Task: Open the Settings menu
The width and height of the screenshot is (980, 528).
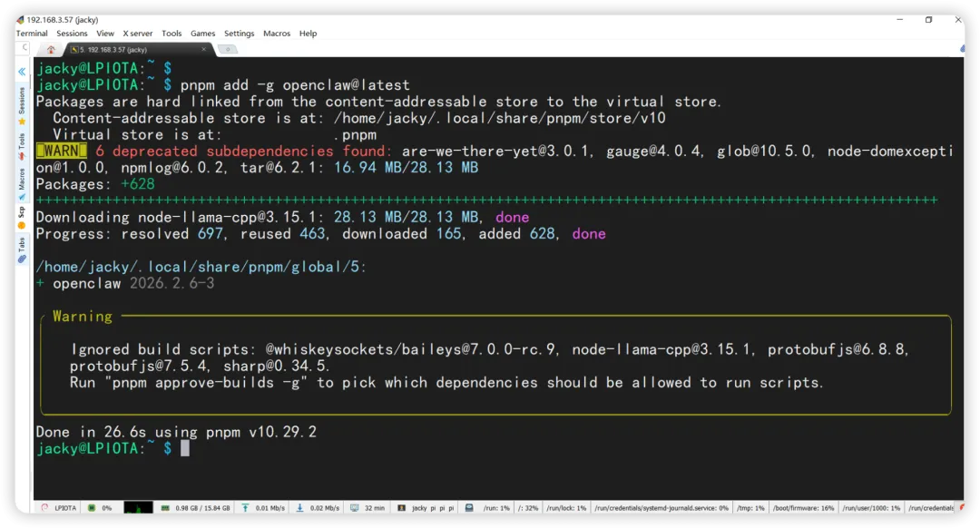Action: pos(239,34)
